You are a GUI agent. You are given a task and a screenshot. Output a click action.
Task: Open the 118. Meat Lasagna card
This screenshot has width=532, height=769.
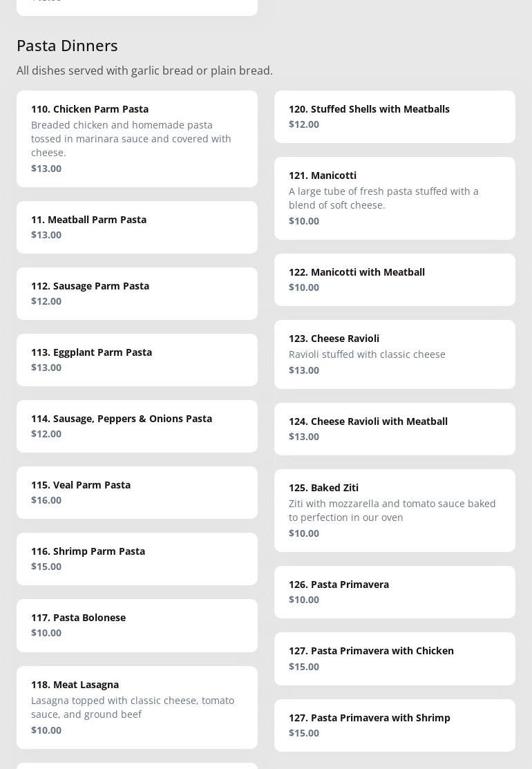click(137, 706)
